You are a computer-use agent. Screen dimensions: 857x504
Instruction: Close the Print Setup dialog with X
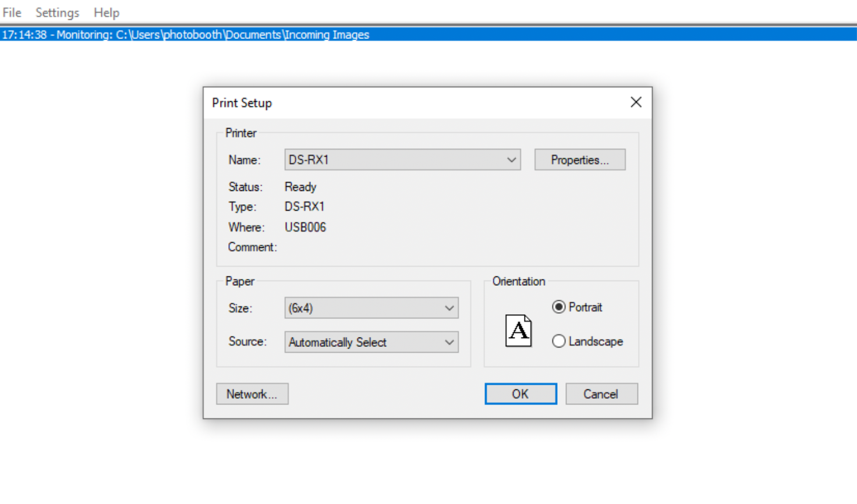coord(636,102)
